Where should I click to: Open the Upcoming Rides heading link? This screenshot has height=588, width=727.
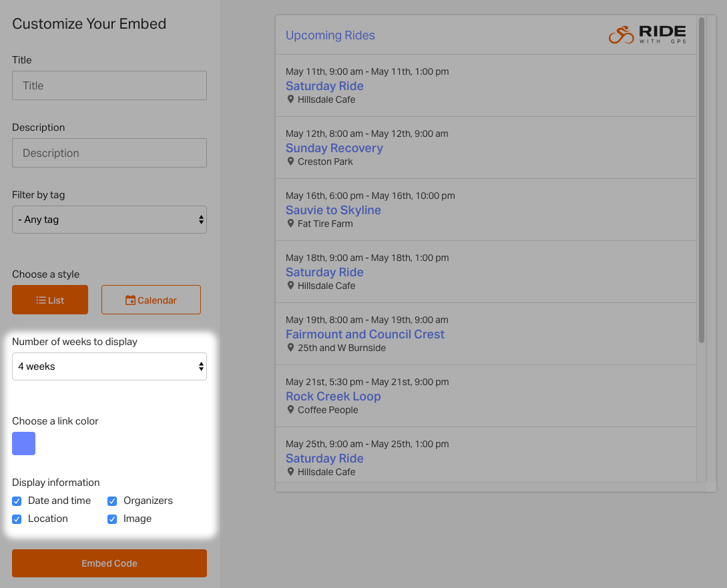[x=330, y=35]
